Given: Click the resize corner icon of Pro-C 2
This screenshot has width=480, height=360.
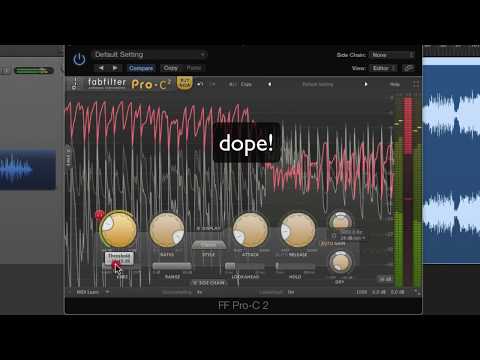Looking at the screenshot, I should (x=417, y=292).
